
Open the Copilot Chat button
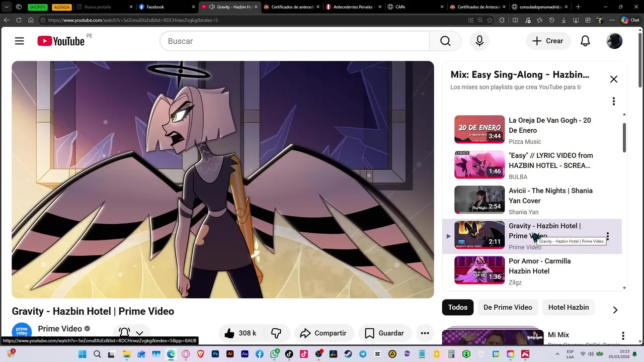click(630, 20)
